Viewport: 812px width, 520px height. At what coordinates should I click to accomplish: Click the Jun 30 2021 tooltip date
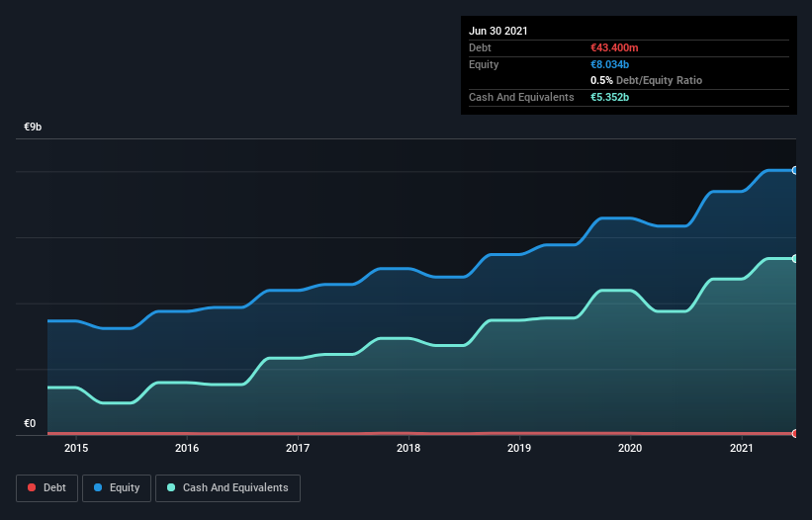tap(498, 31)
